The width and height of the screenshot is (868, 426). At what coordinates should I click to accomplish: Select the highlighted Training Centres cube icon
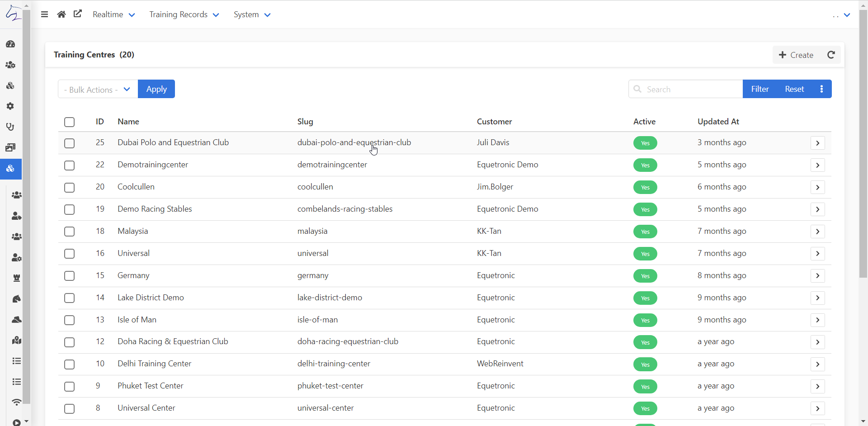point(10,170)
